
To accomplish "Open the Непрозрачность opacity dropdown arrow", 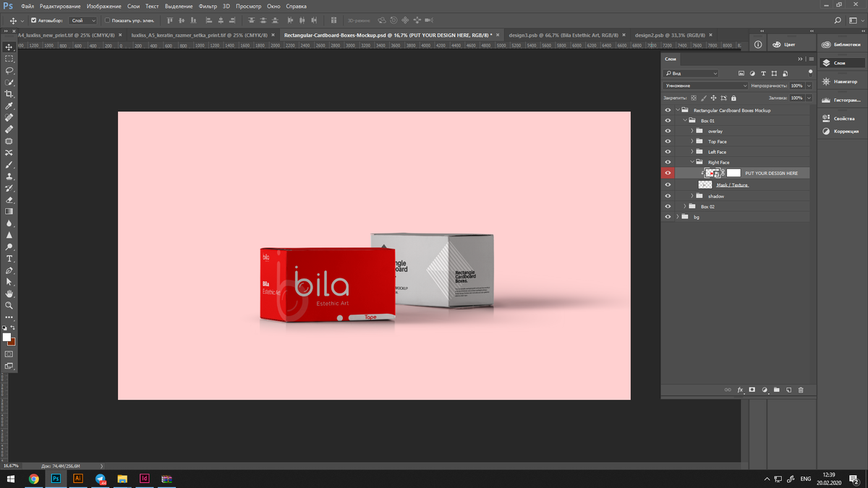I will [x=809, y=85].
